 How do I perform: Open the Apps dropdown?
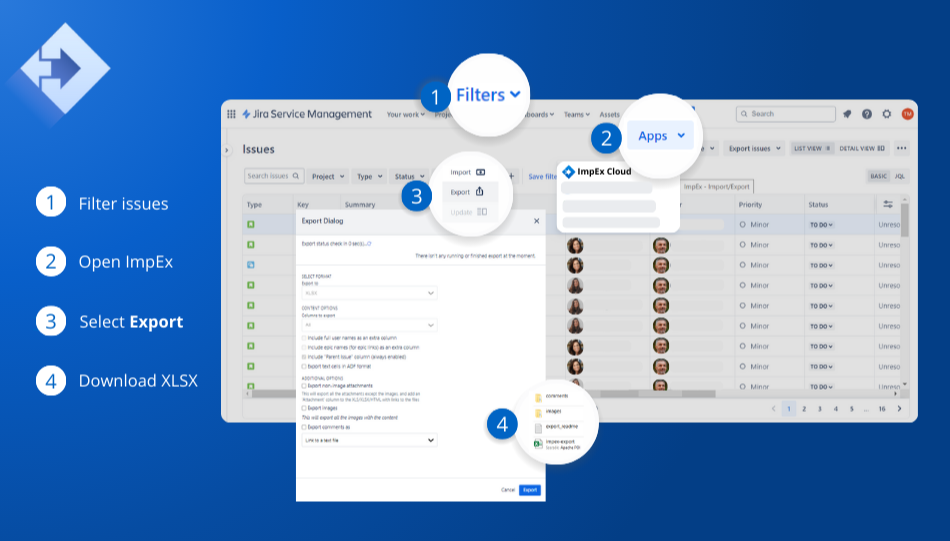pyautogui.click(x=661, y=136)
